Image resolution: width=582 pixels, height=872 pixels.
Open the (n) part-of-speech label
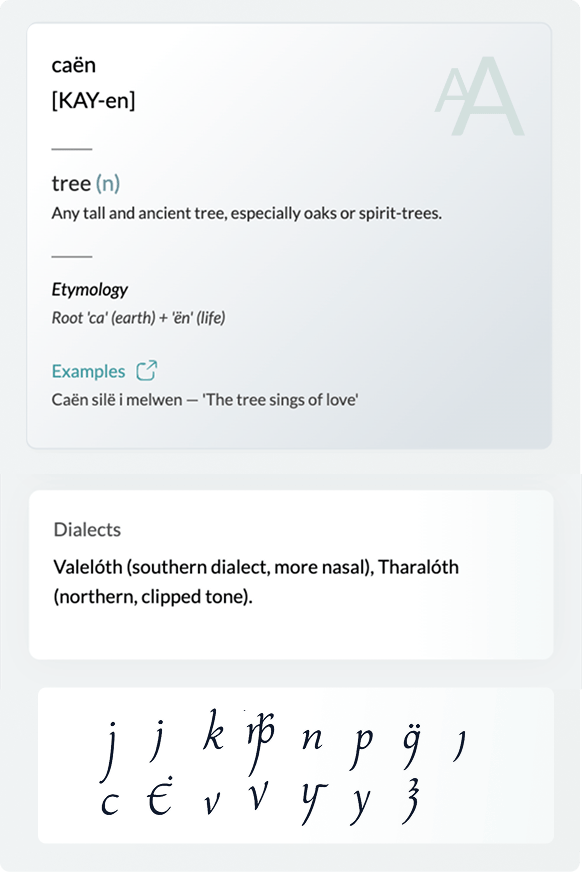(109, 184)
